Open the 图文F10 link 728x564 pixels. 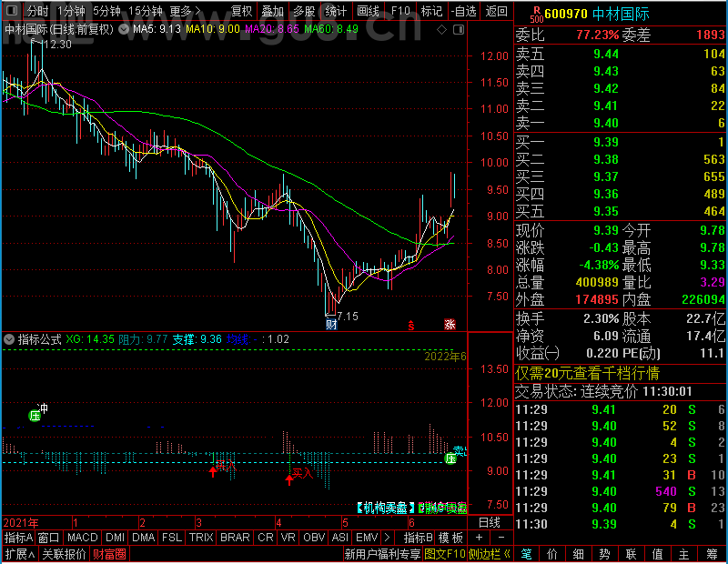(444, 554)
